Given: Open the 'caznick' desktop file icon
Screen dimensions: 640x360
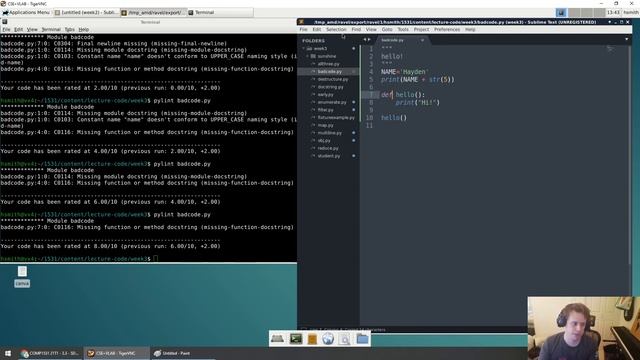Looking at the screenshot, I should 22,276.
